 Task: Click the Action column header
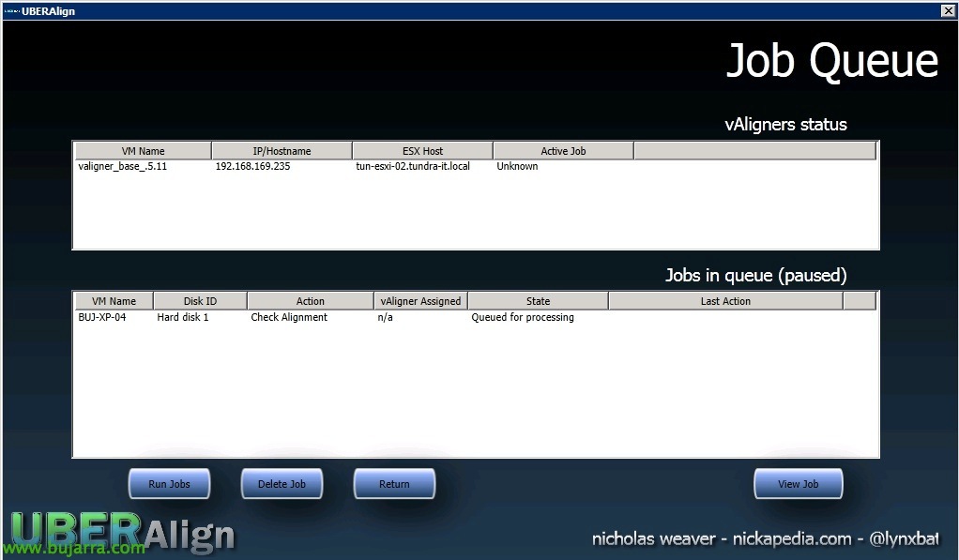pyautogui.click(x=310, y=301)
